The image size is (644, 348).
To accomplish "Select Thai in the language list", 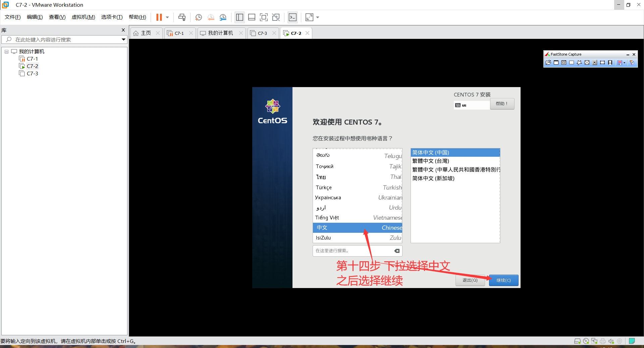I will coord(358,177).
